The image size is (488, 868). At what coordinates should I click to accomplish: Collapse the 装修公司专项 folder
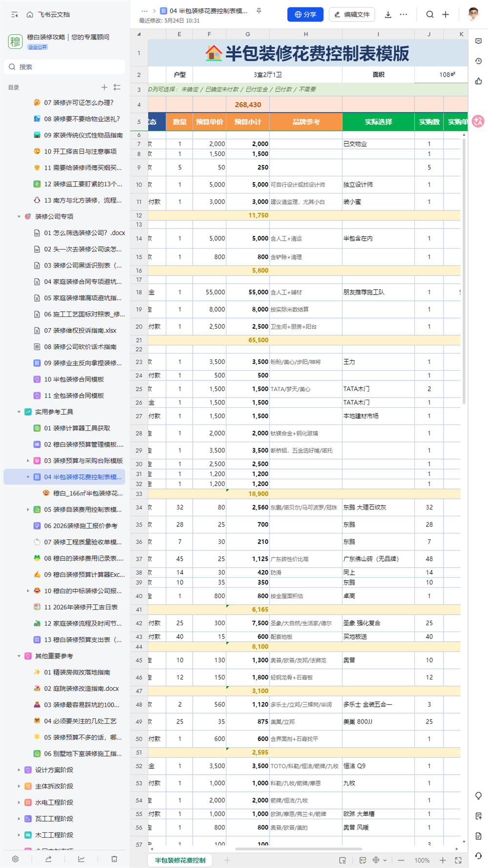click(x=19, y=216)
